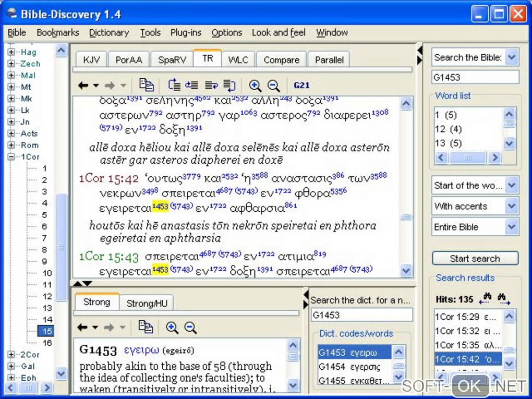Go back in Bible text history
Viewport: 532px width, 399px height.
[x=83, y=86]
